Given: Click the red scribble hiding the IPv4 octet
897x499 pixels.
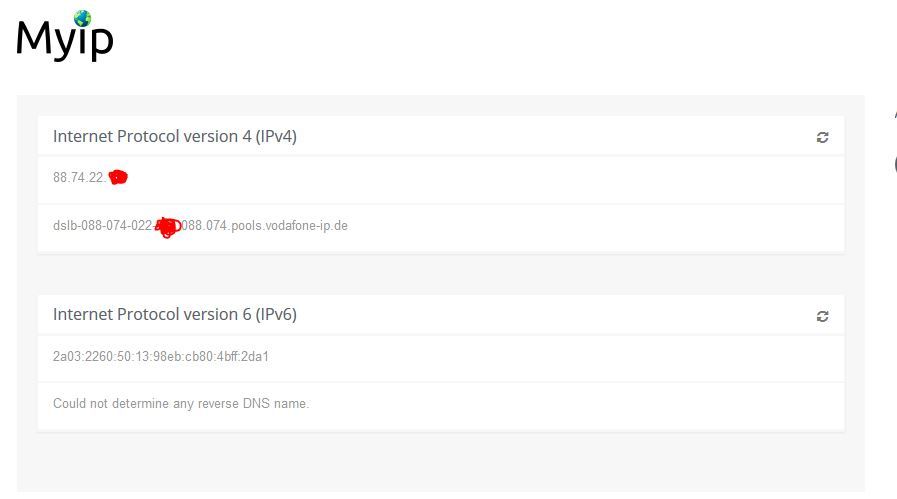Looking at the screenshot, I should point(118,177).
